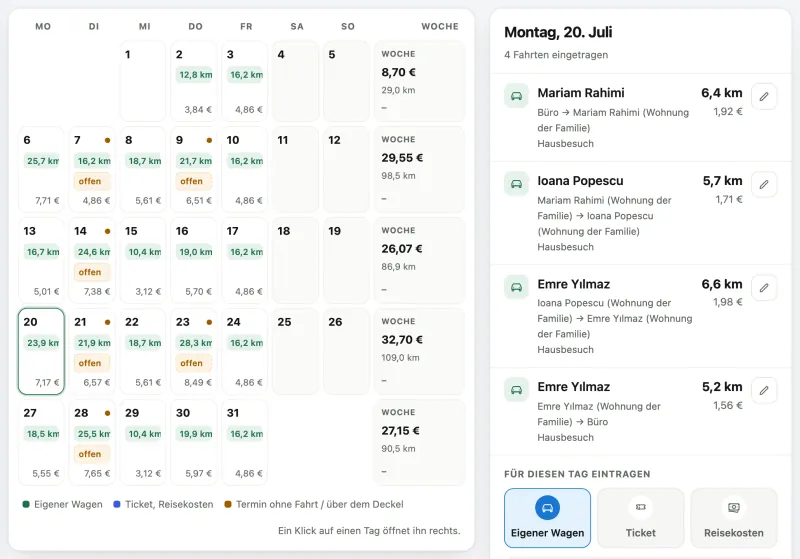Screen dimensions: 800x559
Task: Edit the Ioana Popescu 5,7 km trip
Action: (x=764, y=184)
